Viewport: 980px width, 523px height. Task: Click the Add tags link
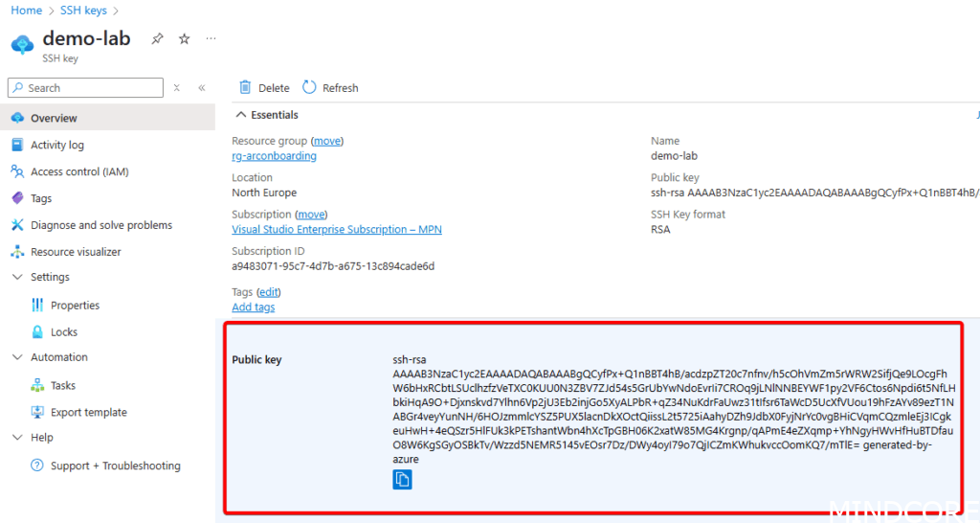click(x=254, y=307)
